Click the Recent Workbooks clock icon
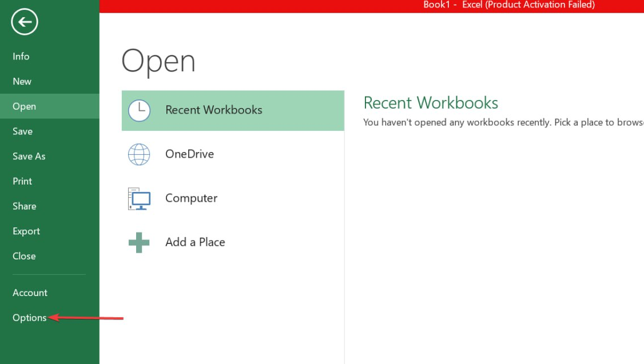Image resolution: width=644 pixels, height=364 pixels. [x=139, y=110]
